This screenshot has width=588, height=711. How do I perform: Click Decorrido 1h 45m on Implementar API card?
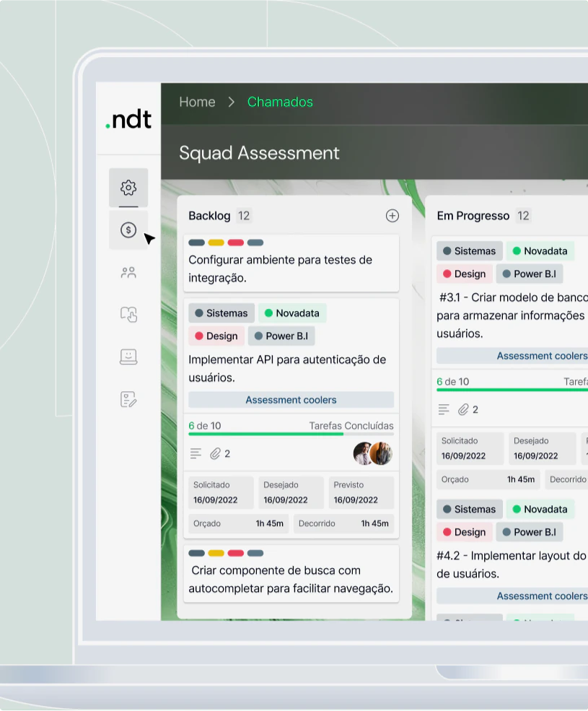pyautogui.click(x=343, y=523)
